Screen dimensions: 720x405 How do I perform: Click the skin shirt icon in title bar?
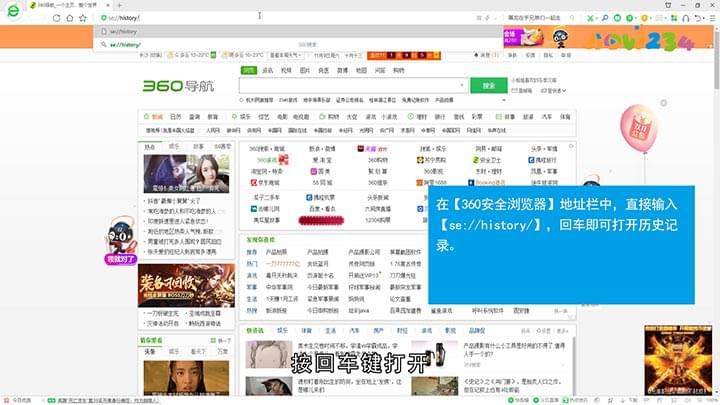click(668, 5)
